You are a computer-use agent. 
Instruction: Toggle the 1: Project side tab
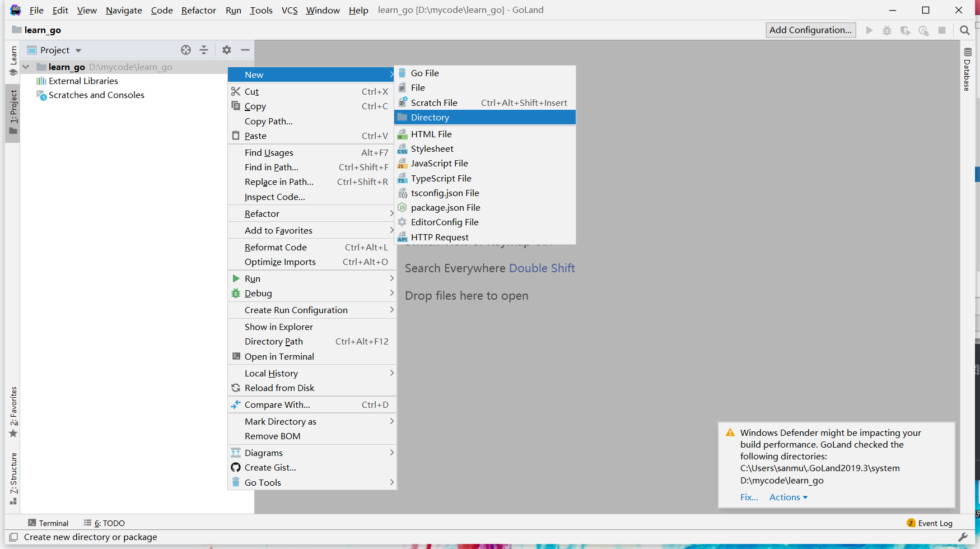[13, 112]
